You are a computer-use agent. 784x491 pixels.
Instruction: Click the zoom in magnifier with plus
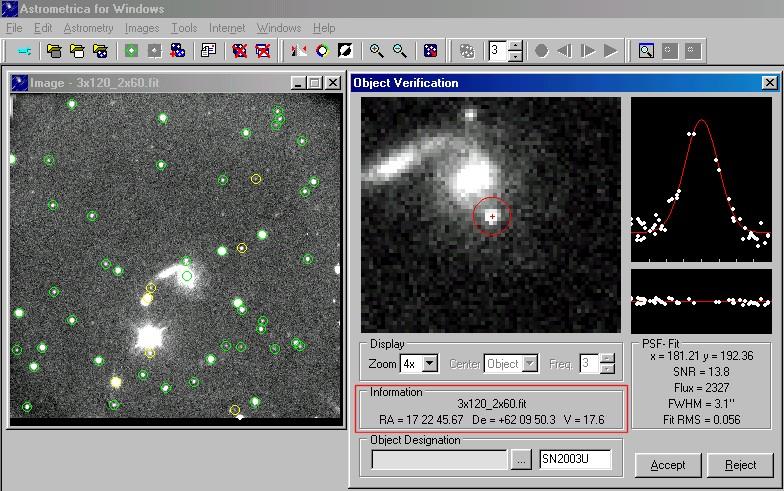[x=377, y=50]
